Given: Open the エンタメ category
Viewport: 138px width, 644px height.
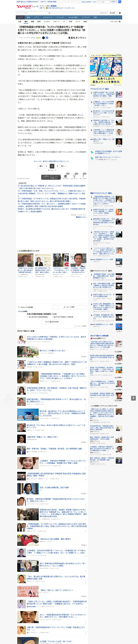Looking at the screenshot, I should pos(47,21).
